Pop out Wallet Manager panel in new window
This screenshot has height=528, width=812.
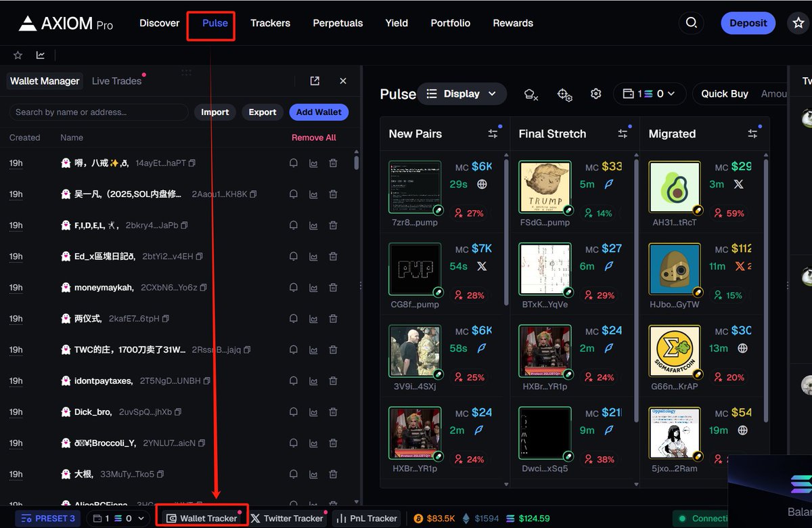pos(315,81)
